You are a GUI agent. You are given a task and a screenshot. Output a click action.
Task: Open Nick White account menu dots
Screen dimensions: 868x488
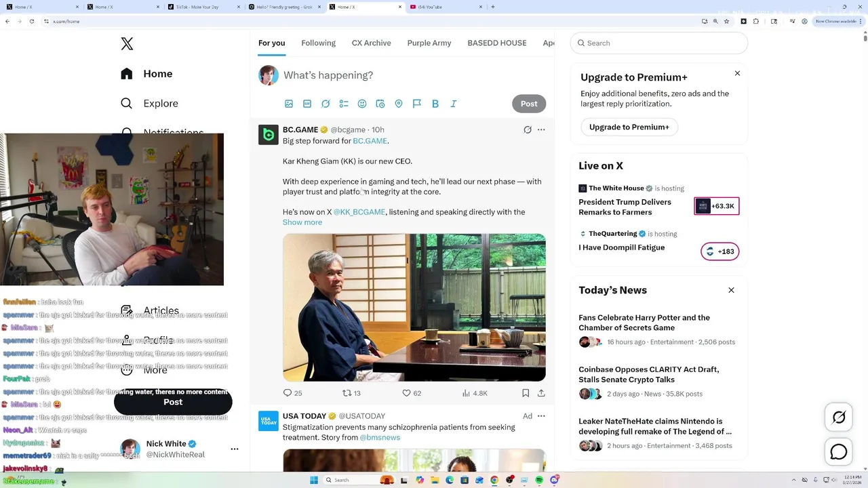[x=235, y=449]
